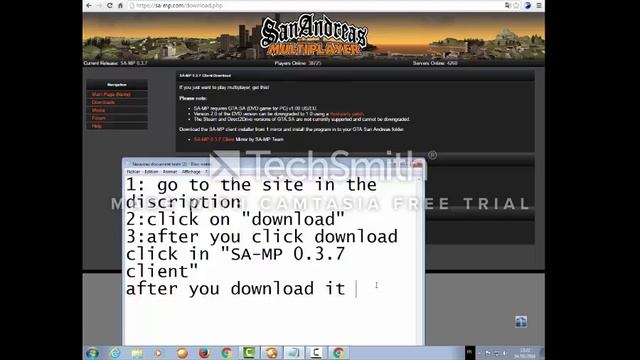640x360 pixels.
Task: Click the round browser extension icon
Action: [528, 5]
